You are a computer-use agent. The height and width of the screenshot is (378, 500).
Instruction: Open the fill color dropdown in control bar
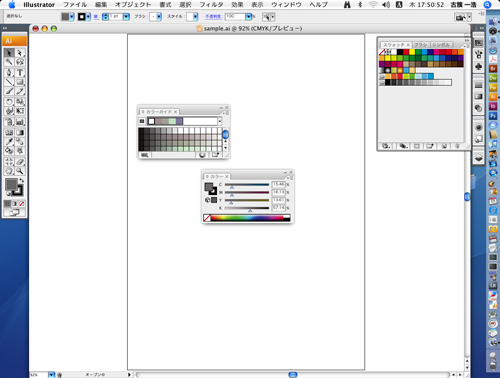[x=72, y=17]
